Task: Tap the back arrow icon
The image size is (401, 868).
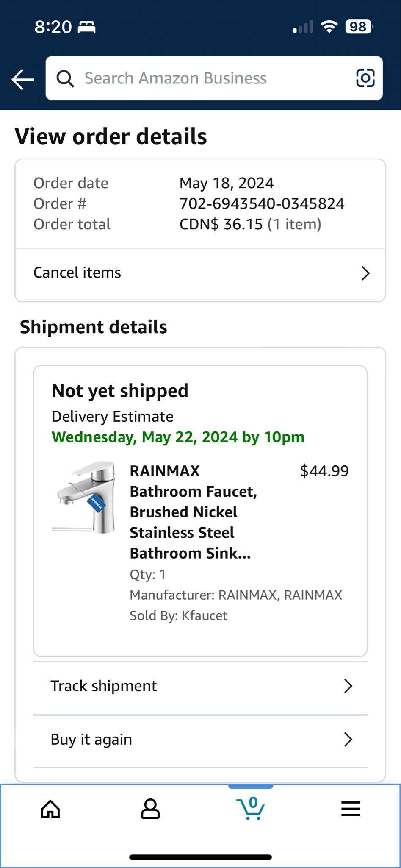Action: (x=23, y=79)
